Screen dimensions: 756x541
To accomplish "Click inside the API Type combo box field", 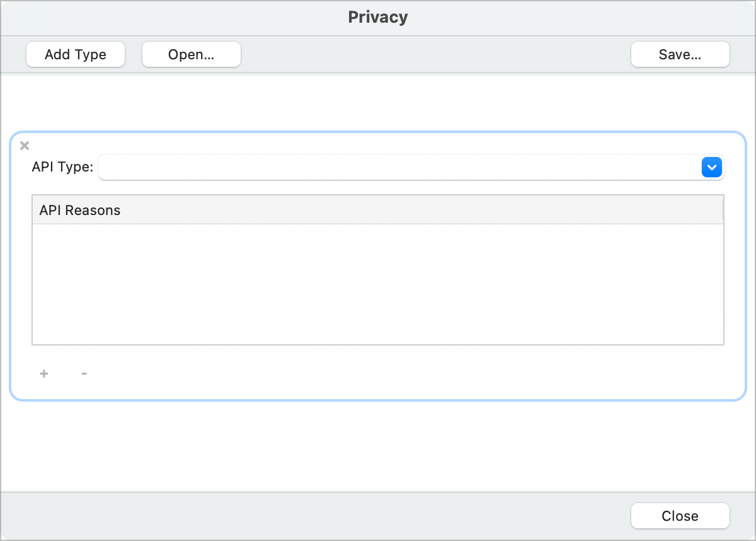I will 398,167.
